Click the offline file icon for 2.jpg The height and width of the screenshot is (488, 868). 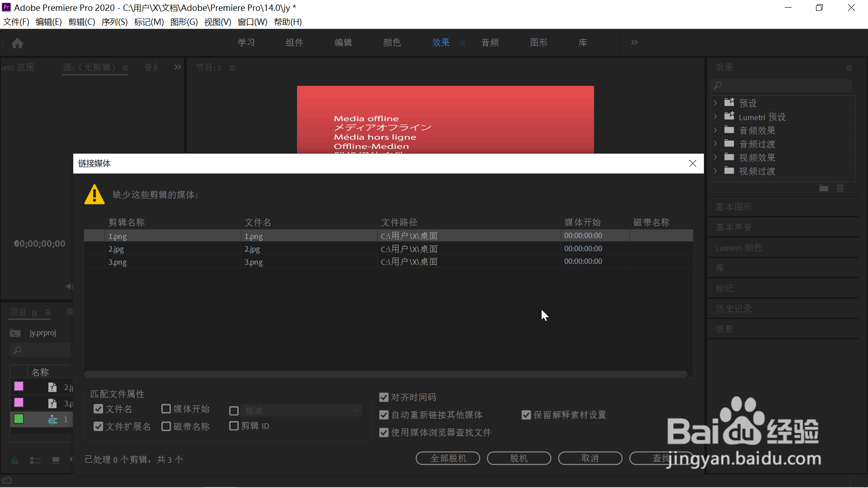(x=52, y=387)
